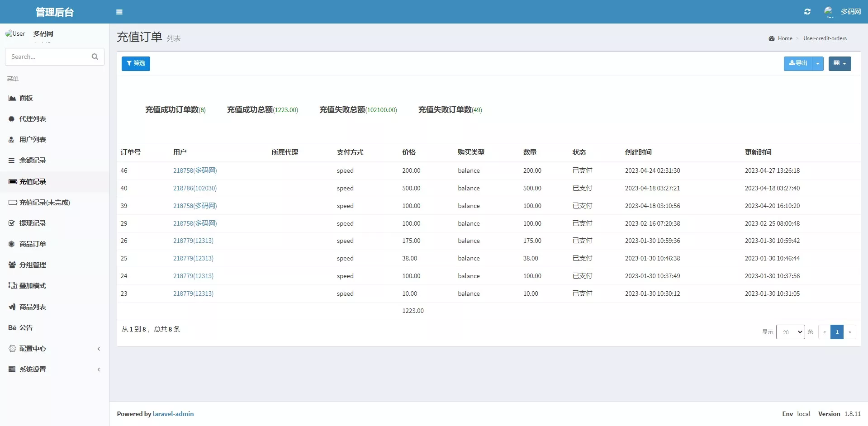Open 公告 announcements in sidebar
The height and width of the screenshot is (426, 868).
[x=26, y=328]
